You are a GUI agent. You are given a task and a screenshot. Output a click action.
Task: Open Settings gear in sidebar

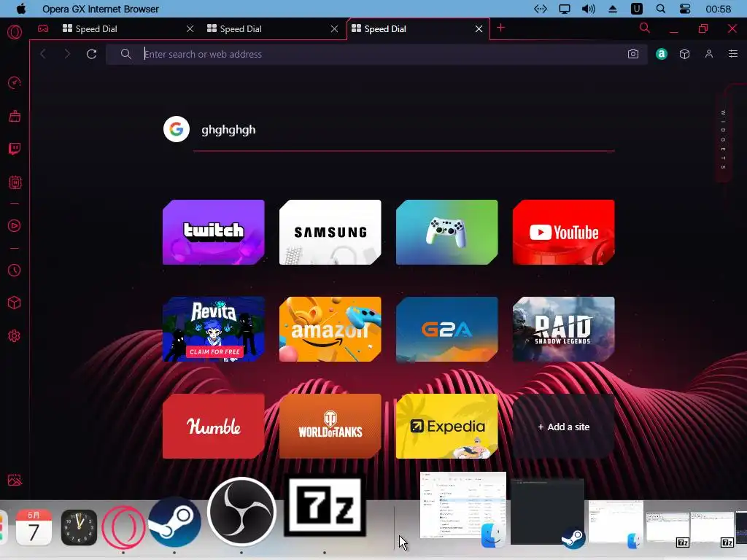click(15, 335)
